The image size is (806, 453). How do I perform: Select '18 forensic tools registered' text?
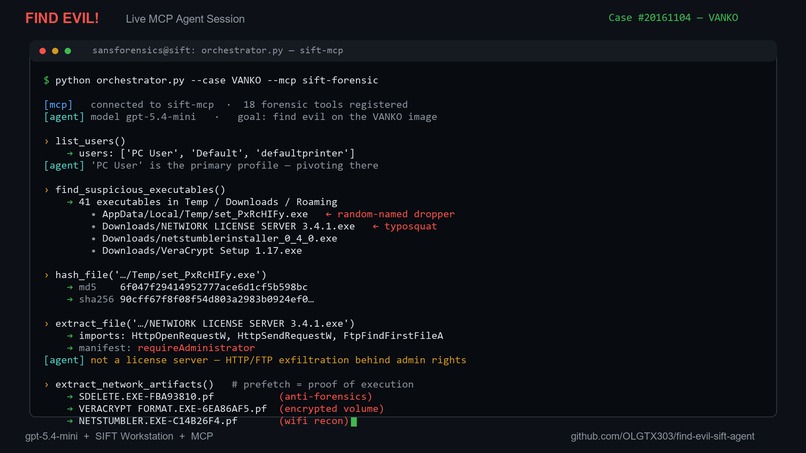click(325, 104)
